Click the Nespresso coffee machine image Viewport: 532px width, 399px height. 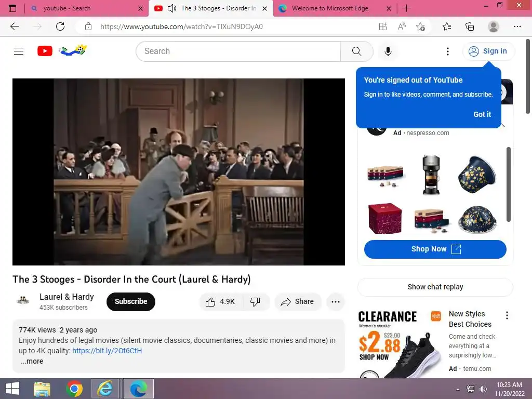pos(431,175)
